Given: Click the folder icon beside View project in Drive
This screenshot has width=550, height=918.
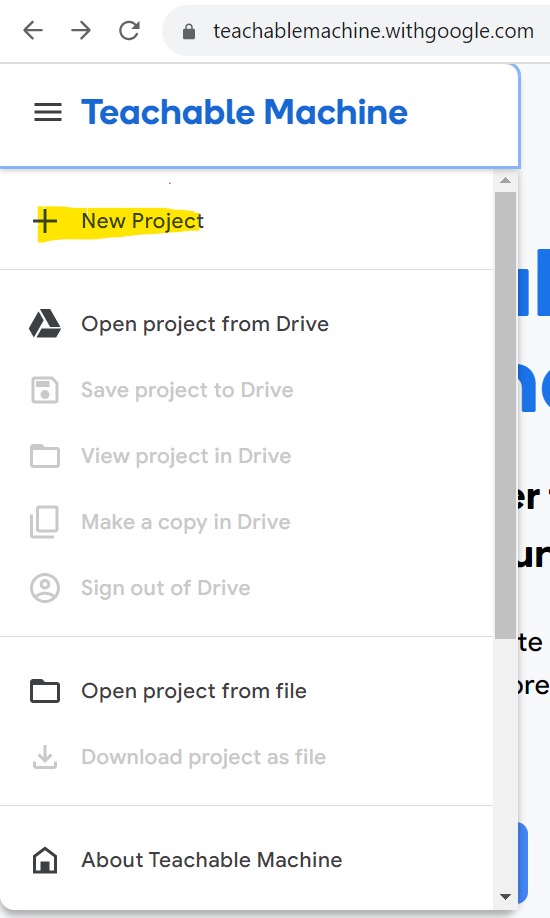Looking at the screenshot, I should tap(45, 456).
